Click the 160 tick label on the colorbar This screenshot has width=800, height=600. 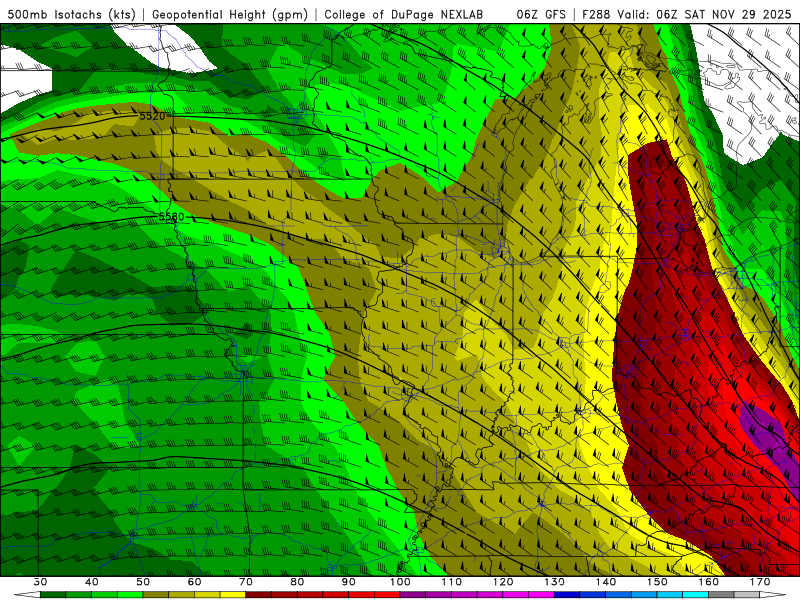tap(709, 582)
